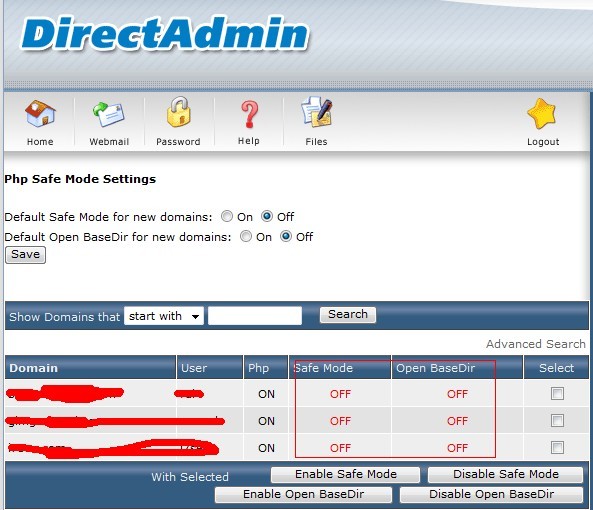Click the Select column header
The height and width of the screenshot is (510, 593).
pos(556,368)
